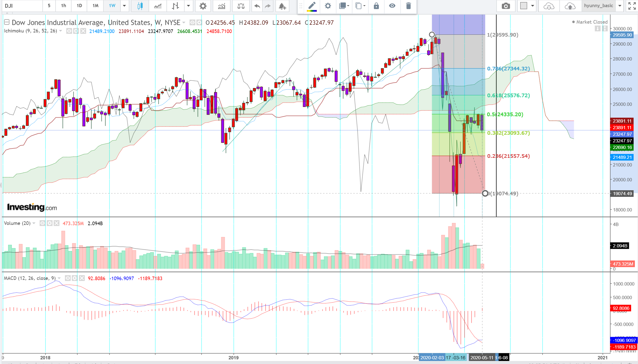This screenshot has width=638, height=364.
Task: Switch to the 1M interval
Action: 95,6
